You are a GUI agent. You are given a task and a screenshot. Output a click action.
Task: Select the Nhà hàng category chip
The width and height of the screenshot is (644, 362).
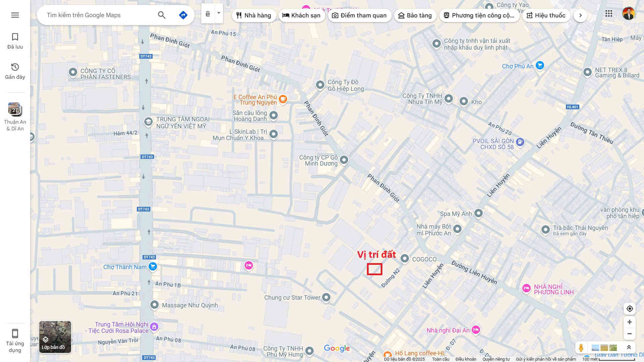point(254,15)
